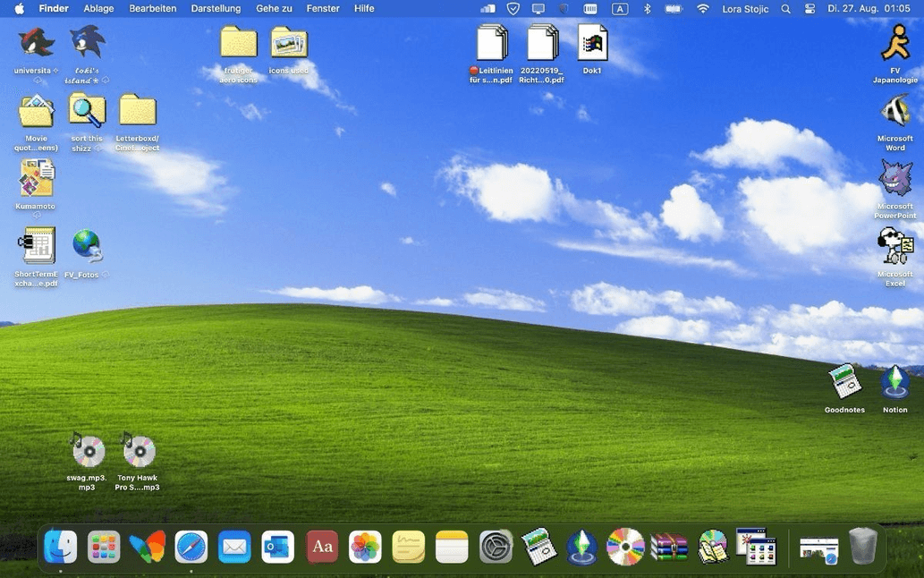The image size is (924, 578).
Task: Open the Apple menu
Action: coord(19,9)
